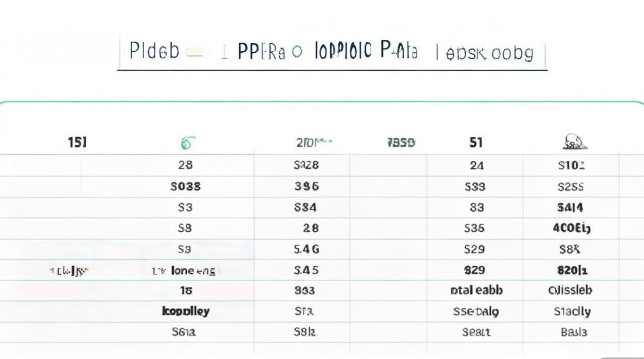Click the 15] column header

(77, 142)
